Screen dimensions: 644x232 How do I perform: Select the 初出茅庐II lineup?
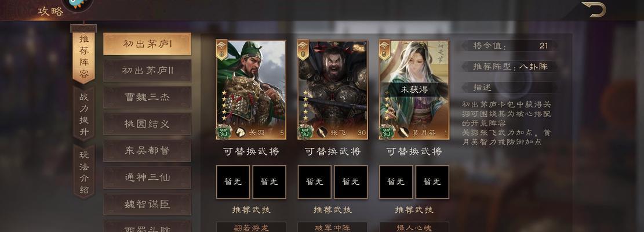pos(147,70)
